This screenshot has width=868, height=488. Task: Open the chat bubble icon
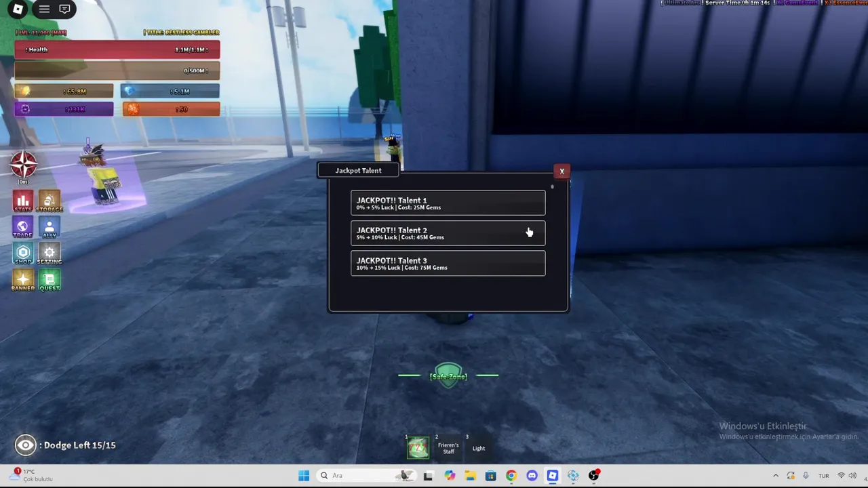(64, 9)
